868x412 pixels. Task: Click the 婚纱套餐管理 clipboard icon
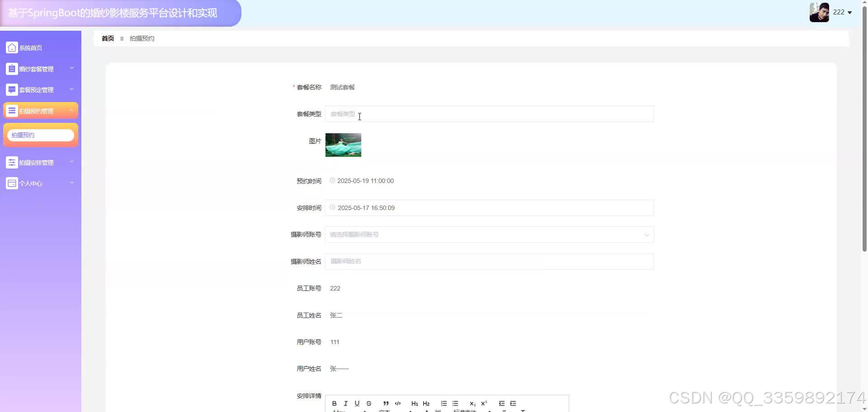[x=12, y=68]
